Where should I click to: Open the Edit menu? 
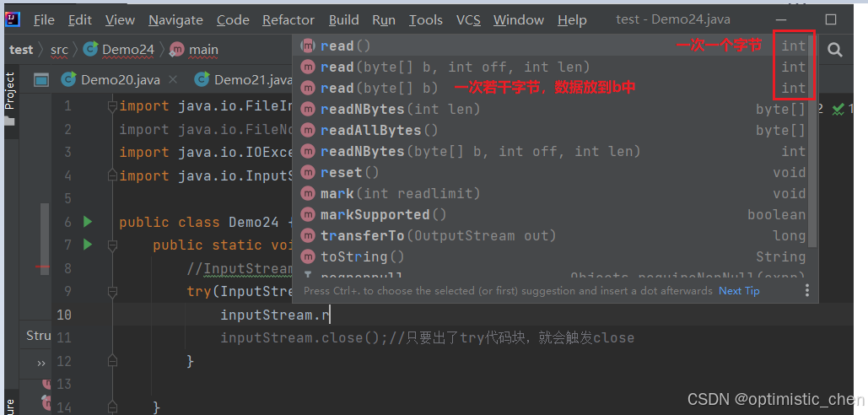click(x=79, y=20)
